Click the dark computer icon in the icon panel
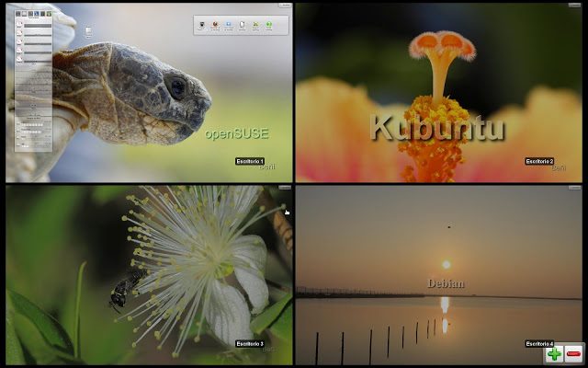The height and width of the screenshot is (368, 588). point(202,25)
